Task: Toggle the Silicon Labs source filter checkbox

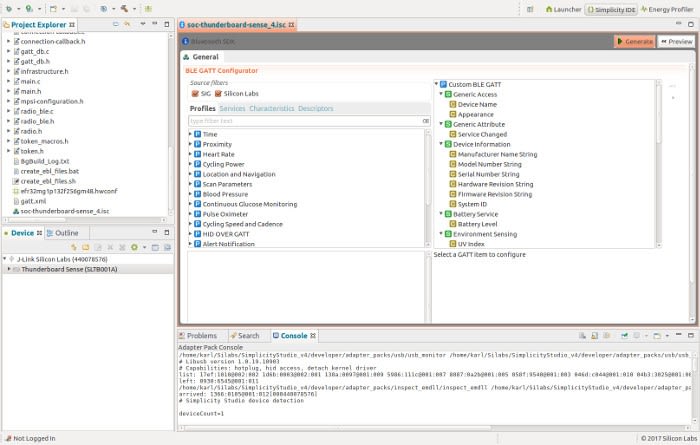Action: pos(218,94)
